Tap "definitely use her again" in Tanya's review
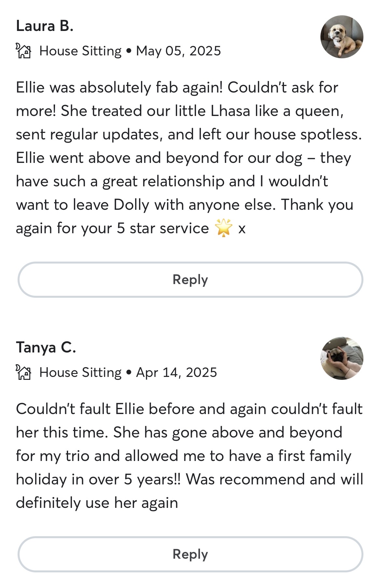The height and width of the screenshot is (588, 381). 97,503
